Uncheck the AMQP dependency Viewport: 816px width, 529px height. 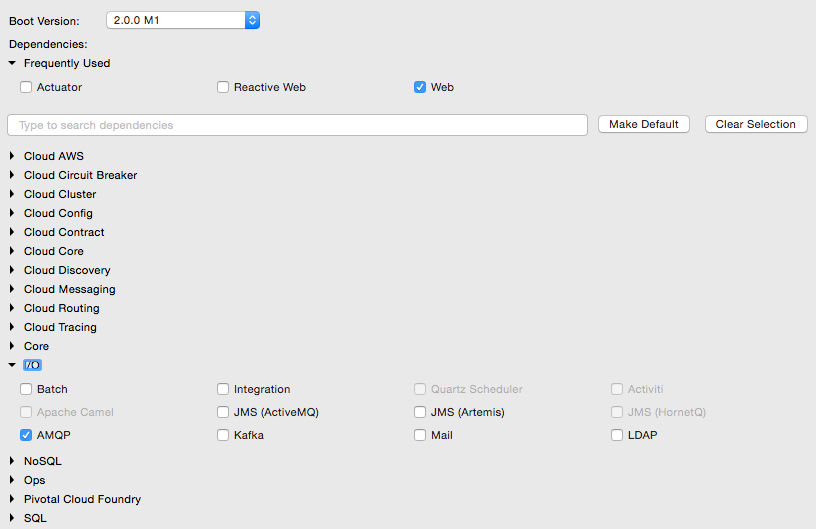[x=26, y=435]
